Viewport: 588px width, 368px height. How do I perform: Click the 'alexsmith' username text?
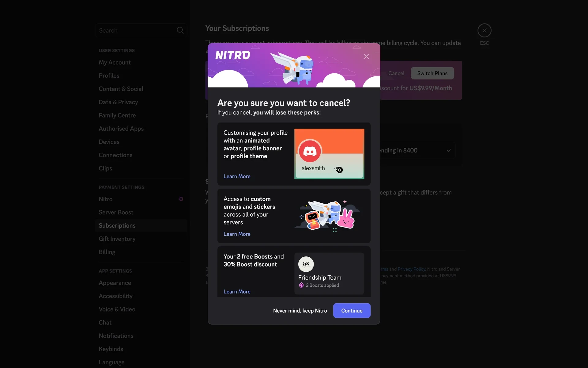coord(313,168)
